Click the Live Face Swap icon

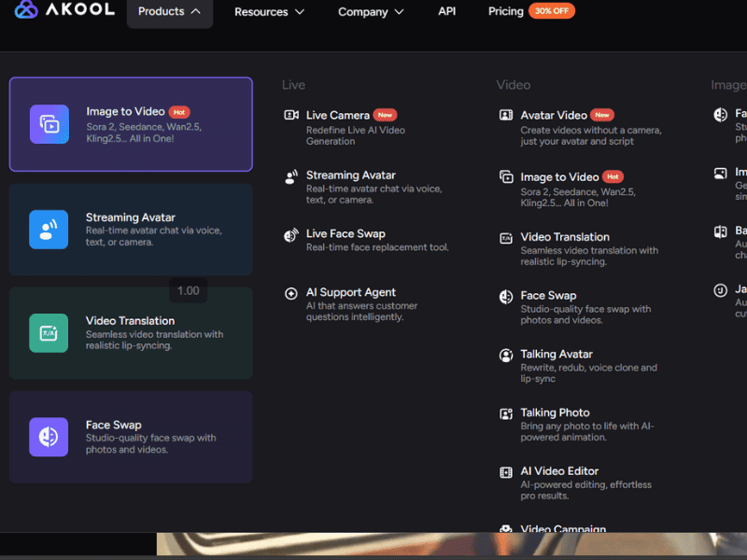pyautogui.click(x=291, y=234)
